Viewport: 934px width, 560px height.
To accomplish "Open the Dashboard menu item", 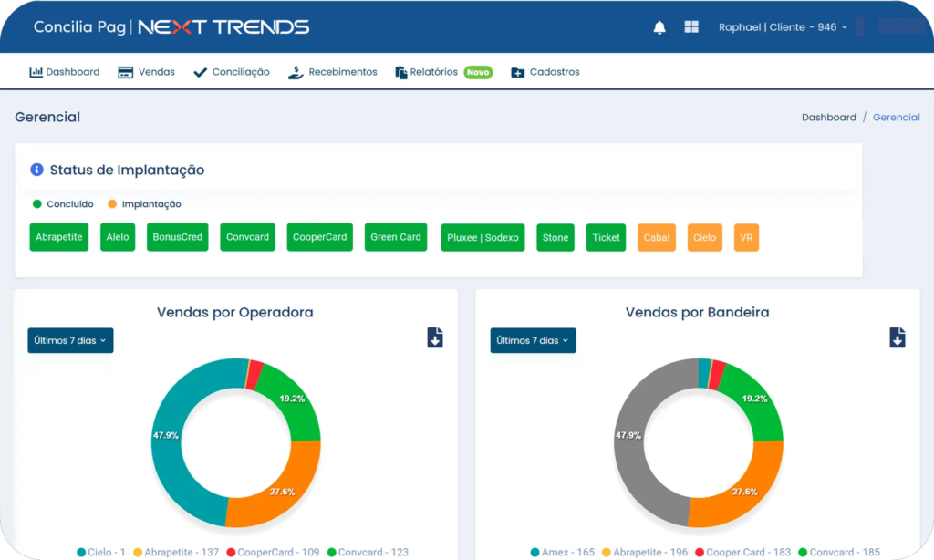I will [65, 72].
